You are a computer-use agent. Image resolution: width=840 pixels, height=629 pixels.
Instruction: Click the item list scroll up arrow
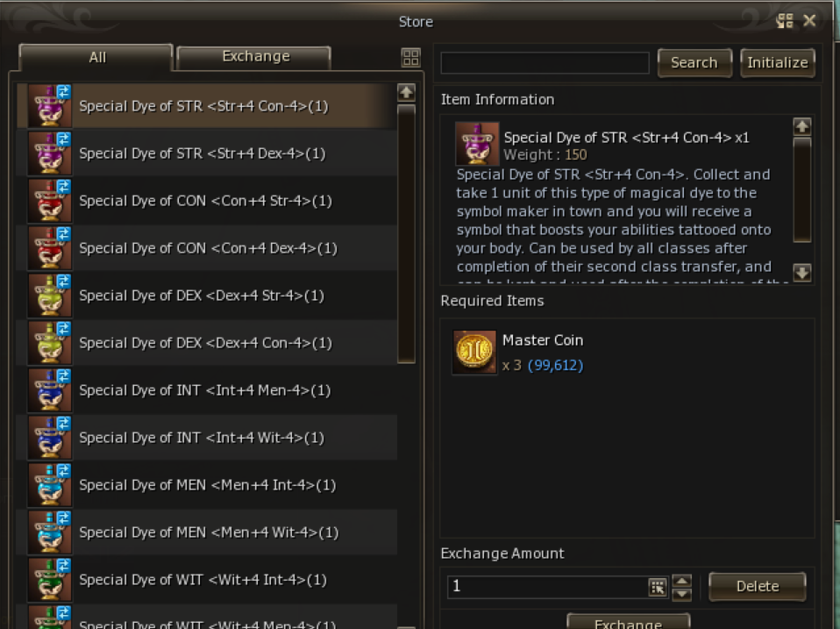(406, 93)
